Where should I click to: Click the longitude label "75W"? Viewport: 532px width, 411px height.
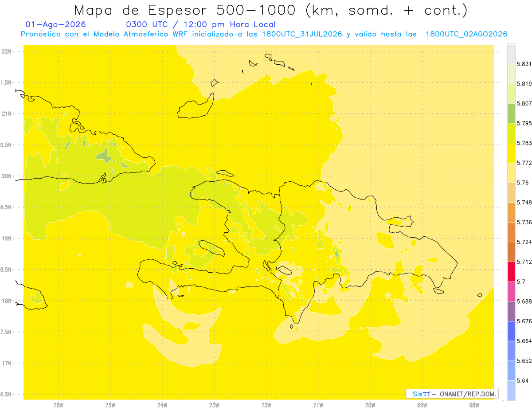tap(110, 405)
